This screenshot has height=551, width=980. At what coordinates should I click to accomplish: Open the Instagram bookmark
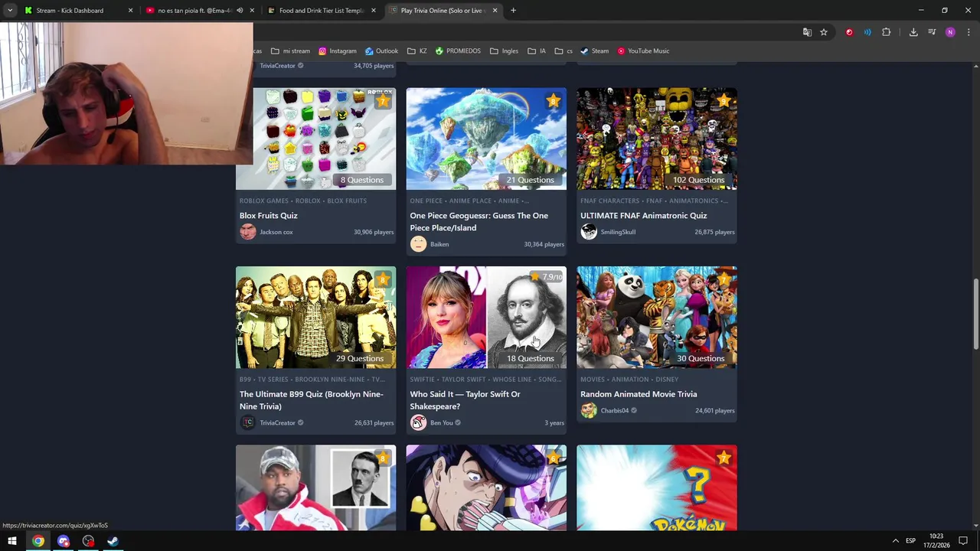coord(338,51)
